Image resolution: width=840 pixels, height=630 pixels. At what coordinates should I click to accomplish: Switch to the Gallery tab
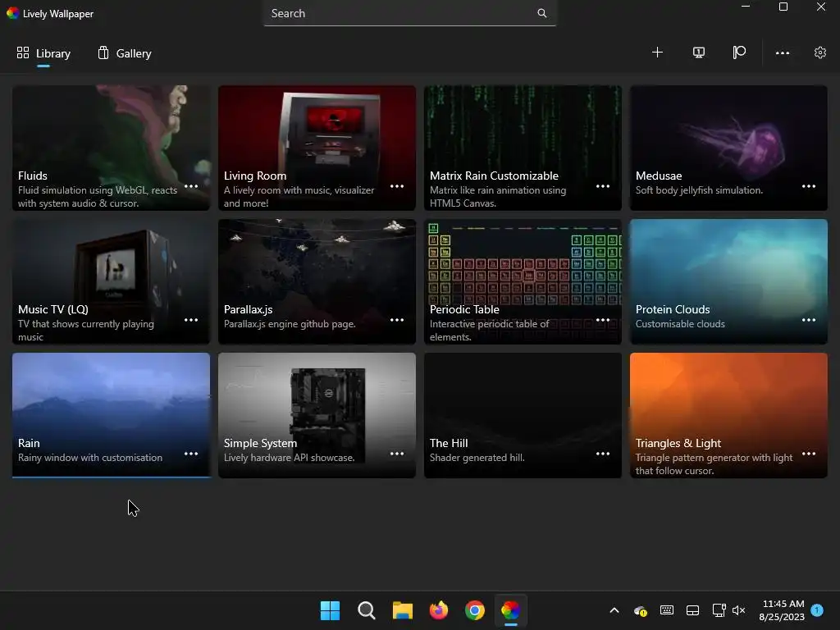pyautogui.click(x=125, y=53)
